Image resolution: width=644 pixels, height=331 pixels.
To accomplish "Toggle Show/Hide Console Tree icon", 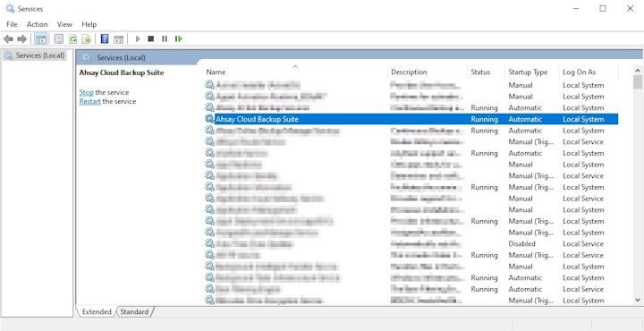I will point(40,39).
